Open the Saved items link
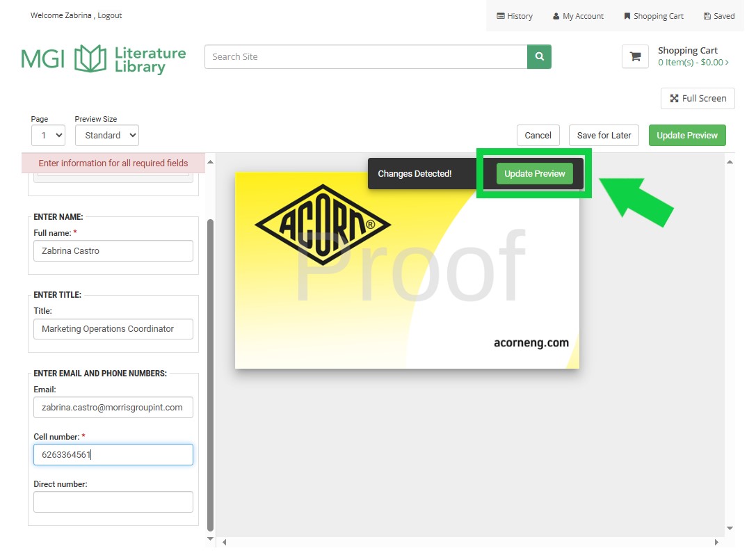Image resolution: width=756 pixels, height=560 pixels. tap(719, 16)
